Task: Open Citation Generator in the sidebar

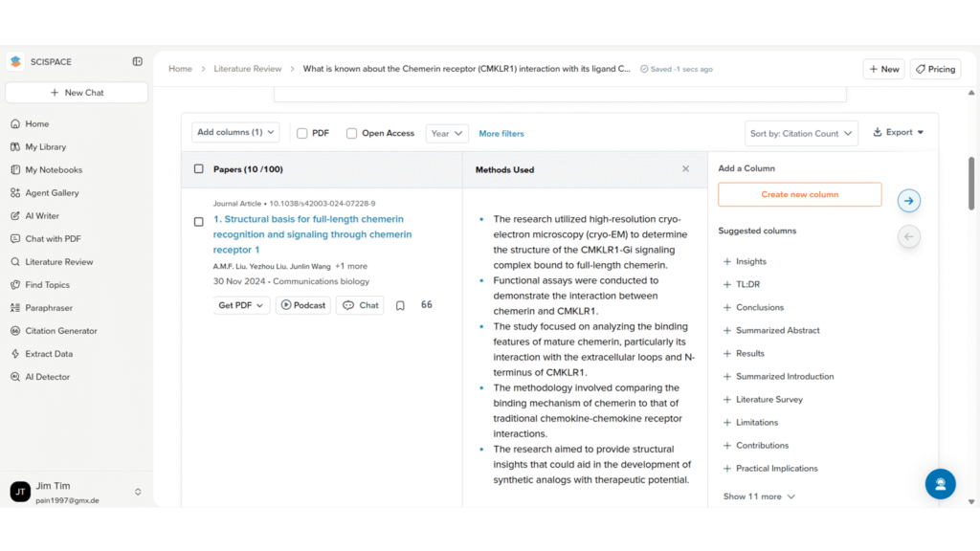Action: 60,331
